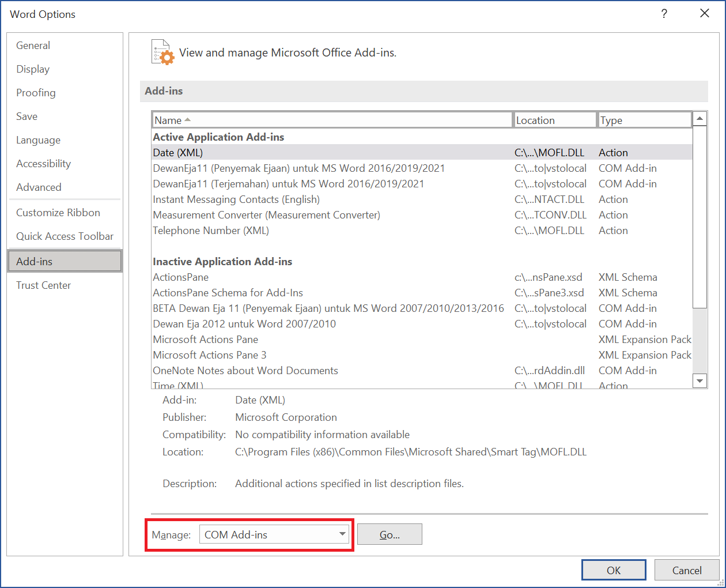Image resolution: width=726 pixels, height=588 pixels.
Task: Click the Help question mark icon
Action: (664, 14)
